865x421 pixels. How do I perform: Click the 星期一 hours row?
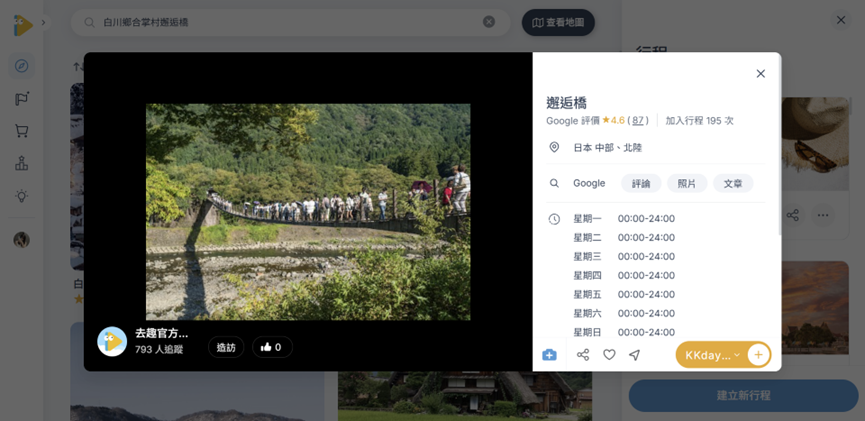tap(624, 219)
